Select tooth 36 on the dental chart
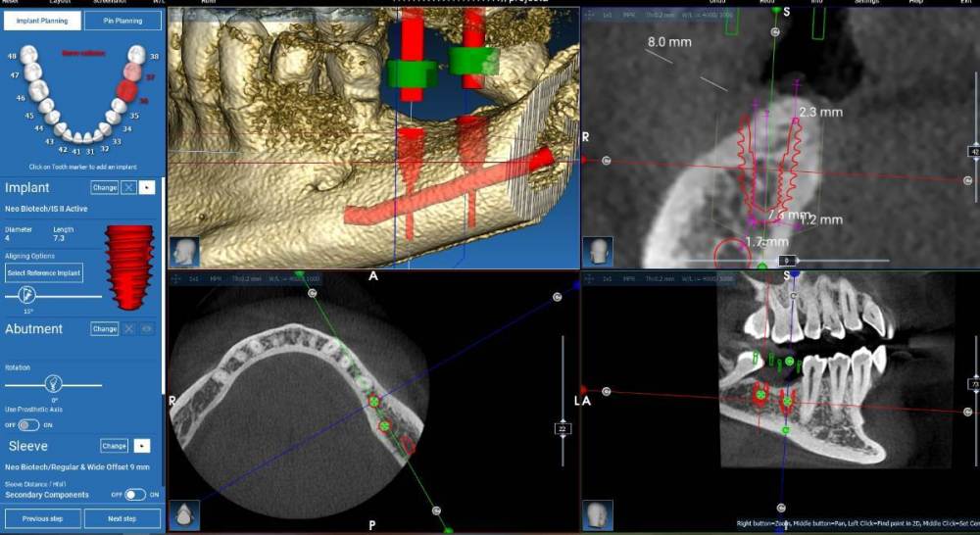 coord(124,92)
